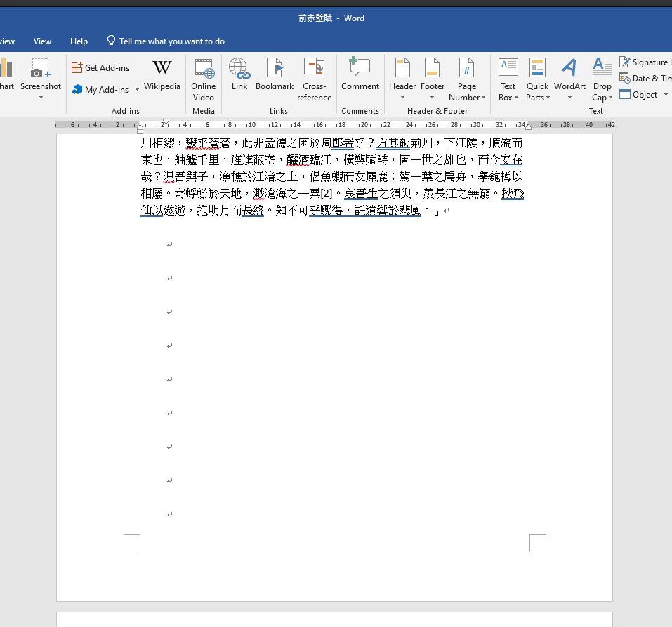
Task: Open Quick Parts menu
Action: point(537,79)
